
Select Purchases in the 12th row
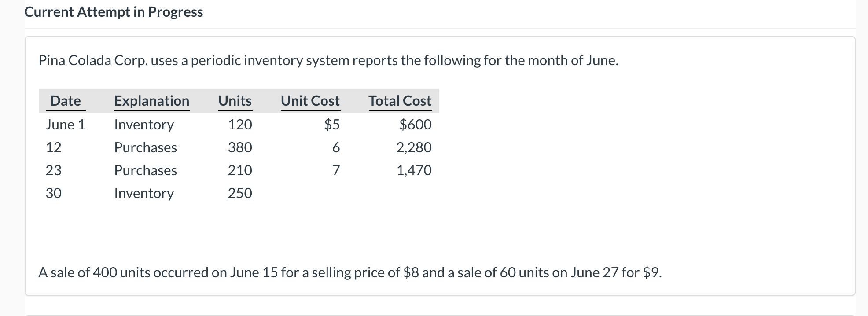(145, 147)
